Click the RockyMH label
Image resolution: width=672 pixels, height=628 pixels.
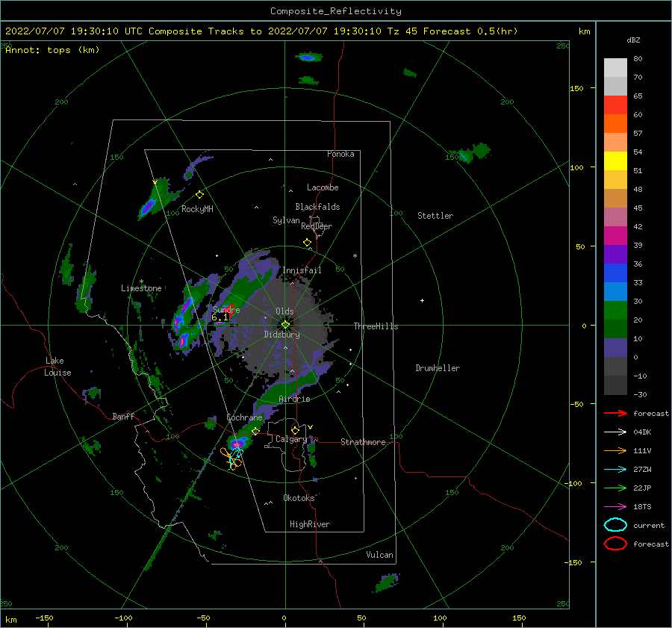pos(197,209)
